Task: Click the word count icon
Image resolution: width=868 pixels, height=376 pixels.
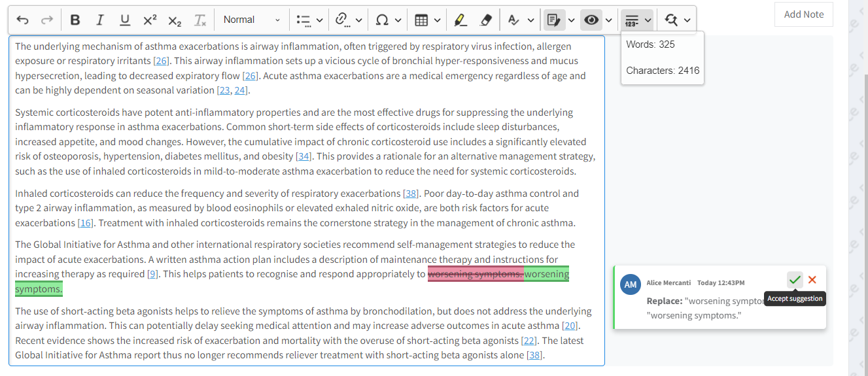Action: click(x=631, y=20)
